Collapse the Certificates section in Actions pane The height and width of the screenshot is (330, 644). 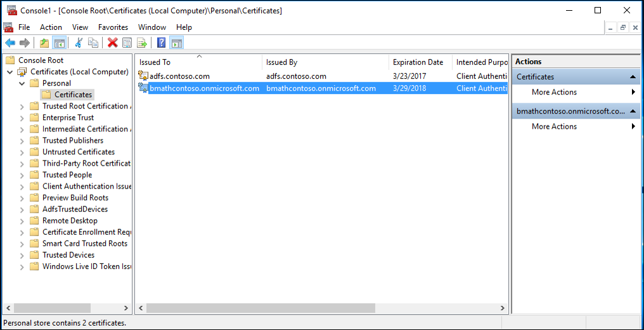tap(632, 77)
